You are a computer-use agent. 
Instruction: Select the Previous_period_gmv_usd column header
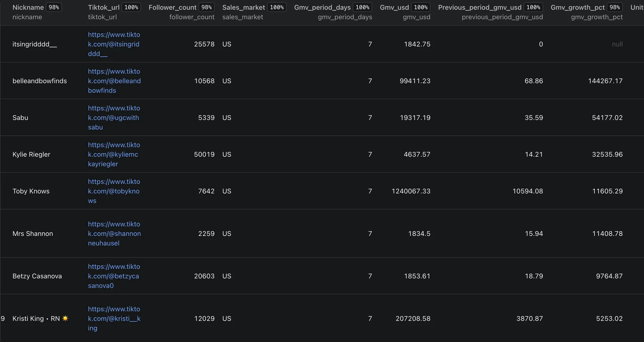pos(480,8)
